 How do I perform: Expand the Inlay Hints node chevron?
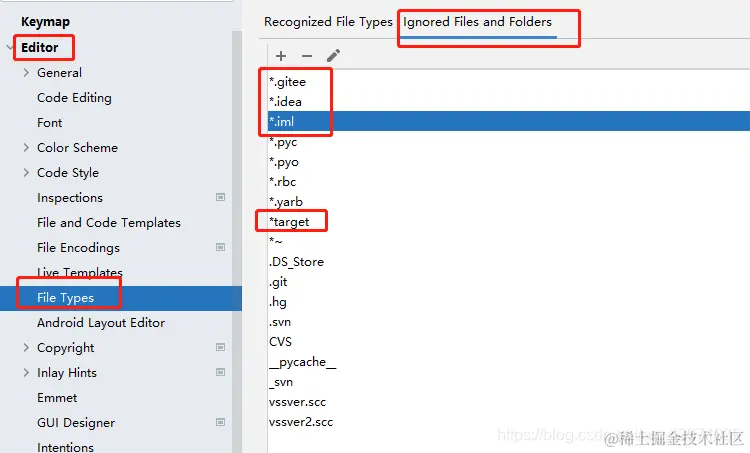pyautogui.click(x=26, y=372)
